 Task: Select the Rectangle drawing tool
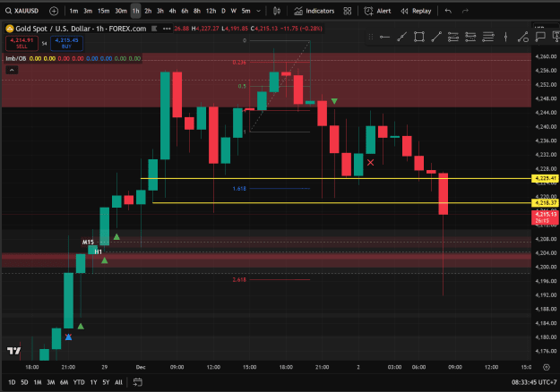419,37
